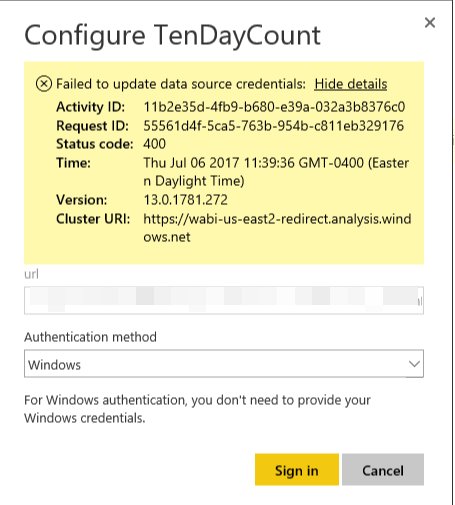
Task: Click the 'Request ID:' label
Action: point(92,126)
